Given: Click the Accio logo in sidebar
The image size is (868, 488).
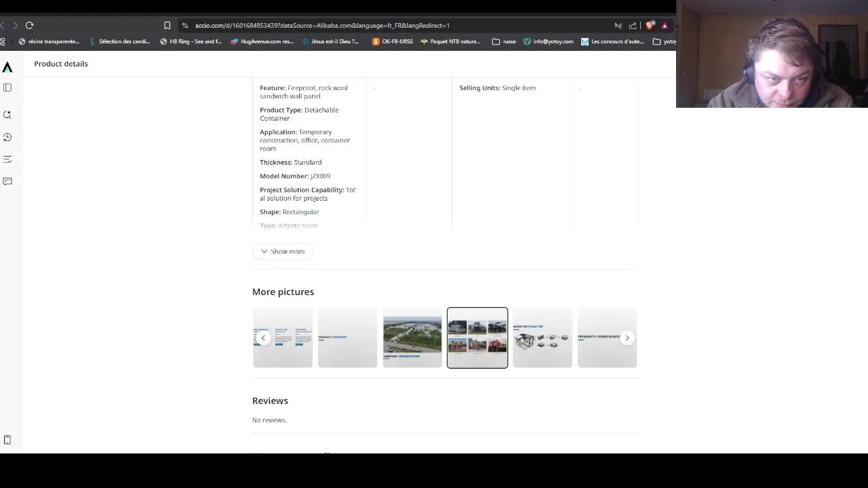Looking at the screenshot, I should click(x=7, y=67).
